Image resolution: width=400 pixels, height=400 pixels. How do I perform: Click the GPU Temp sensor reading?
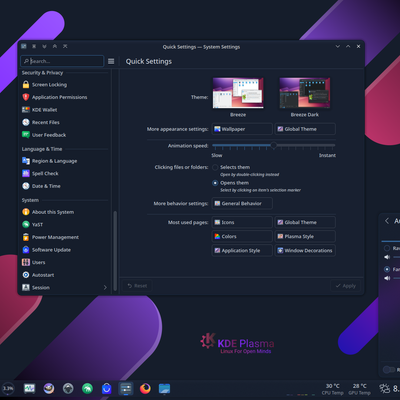coord(359,389)
